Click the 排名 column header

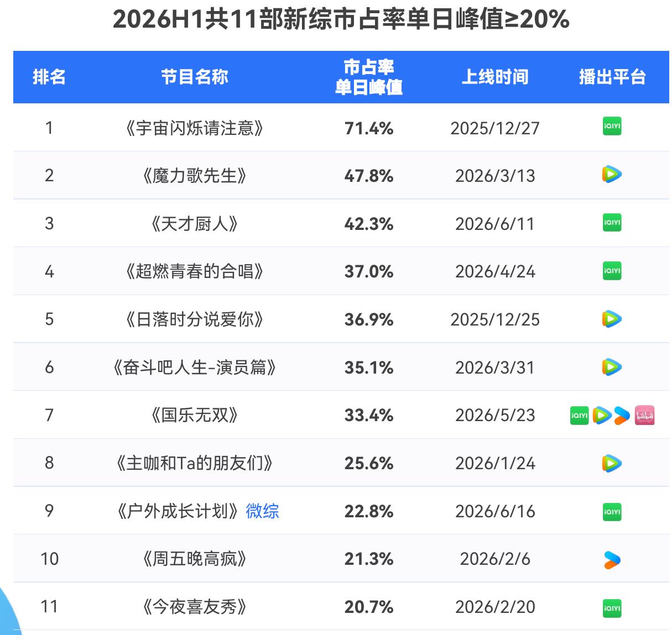tap(49, 77)
